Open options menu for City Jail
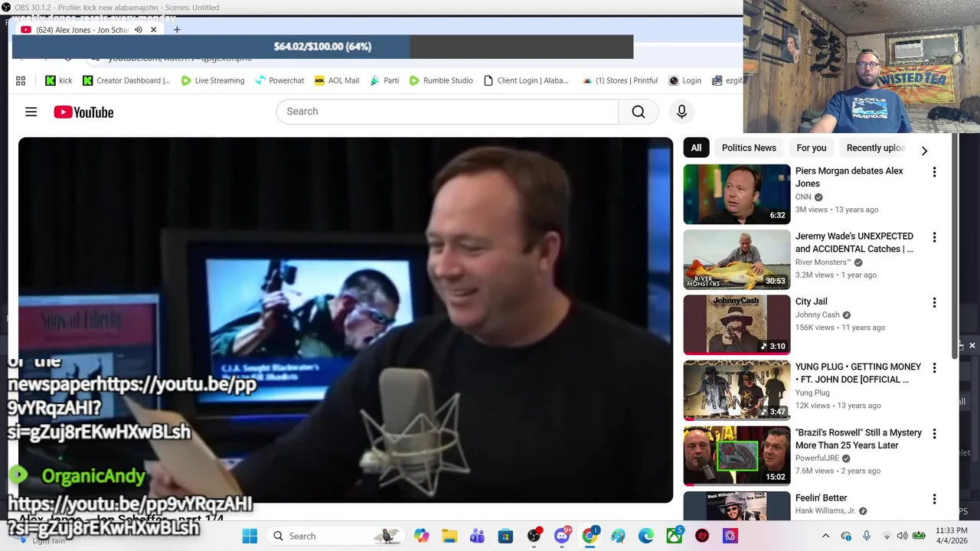Image resolution: width=980 pixels, height=551 pixels. pyautogui.click(x=934, y=302)
